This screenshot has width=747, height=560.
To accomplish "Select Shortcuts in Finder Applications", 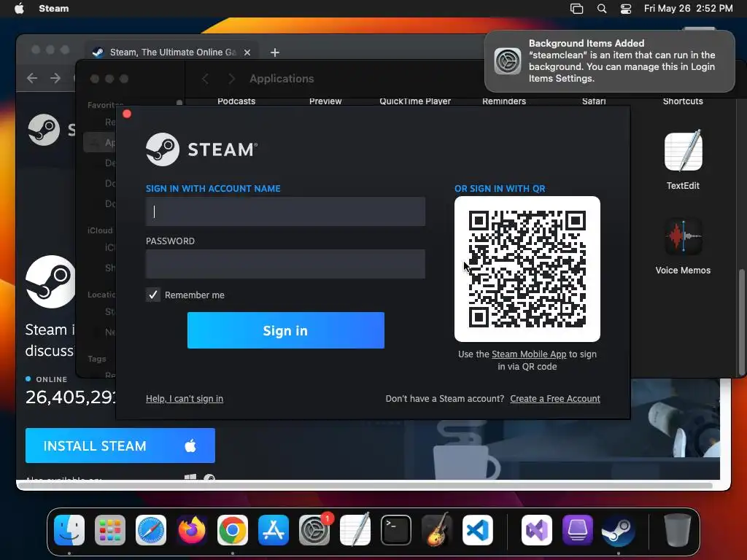I will pos(683,101).
